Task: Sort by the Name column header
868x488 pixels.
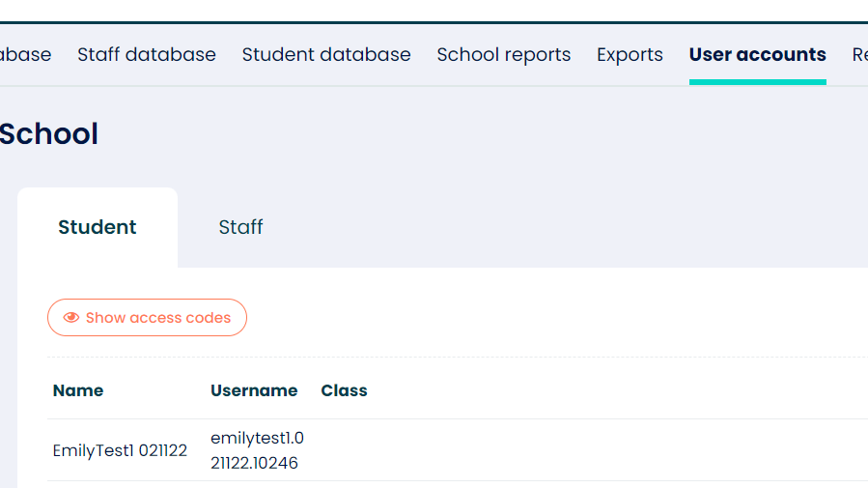Action: (78, 390)
